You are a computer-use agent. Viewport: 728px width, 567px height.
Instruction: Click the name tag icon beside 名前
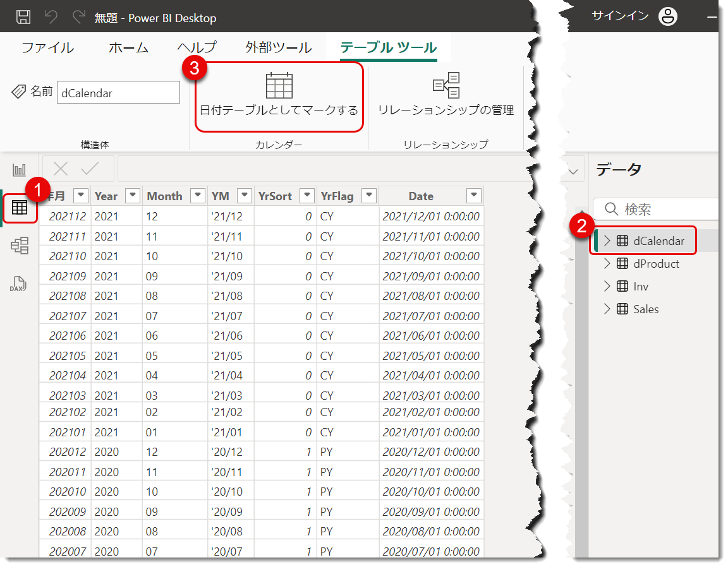(18, 92)
